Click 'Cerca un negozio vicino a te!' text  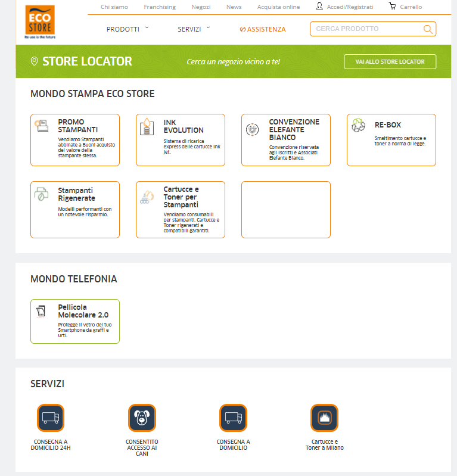(233, 61)
